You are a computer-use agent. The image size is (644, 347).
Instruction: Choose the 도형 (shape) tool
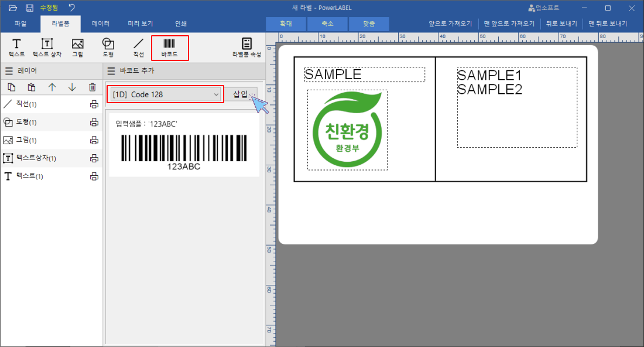(x=108, y=47)
